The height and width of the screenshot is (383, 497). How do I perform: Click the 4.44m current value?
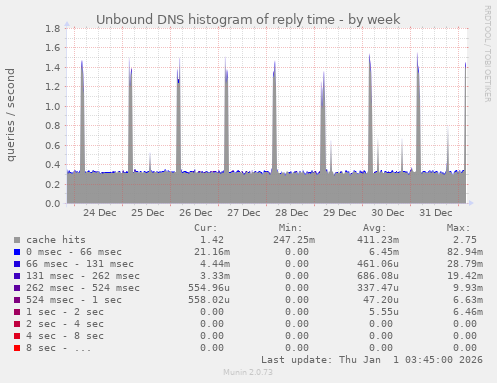215,264
